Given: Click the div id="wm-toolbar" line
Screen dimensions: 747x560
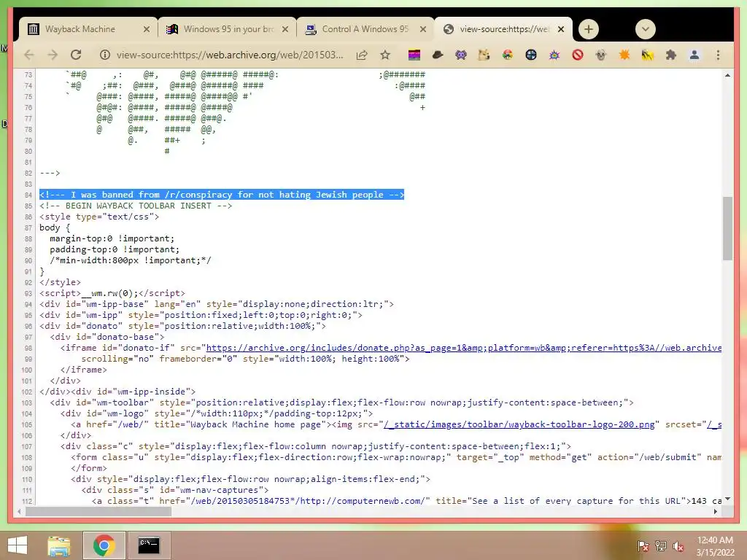Looking at the screenshot, I should coord(341,402).
